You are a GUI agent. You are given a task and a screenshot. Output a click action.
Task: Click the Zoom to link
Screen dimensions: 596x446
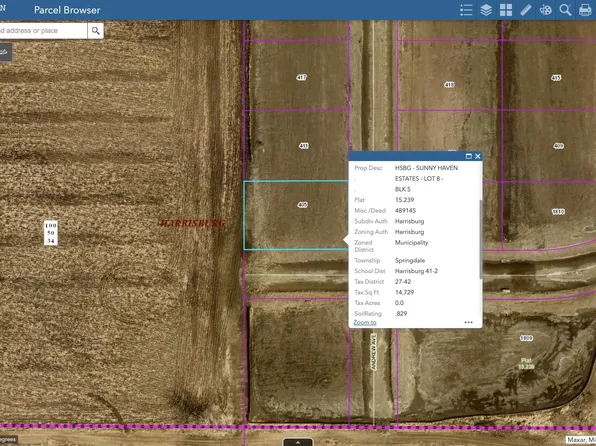[x=365, y=322]
